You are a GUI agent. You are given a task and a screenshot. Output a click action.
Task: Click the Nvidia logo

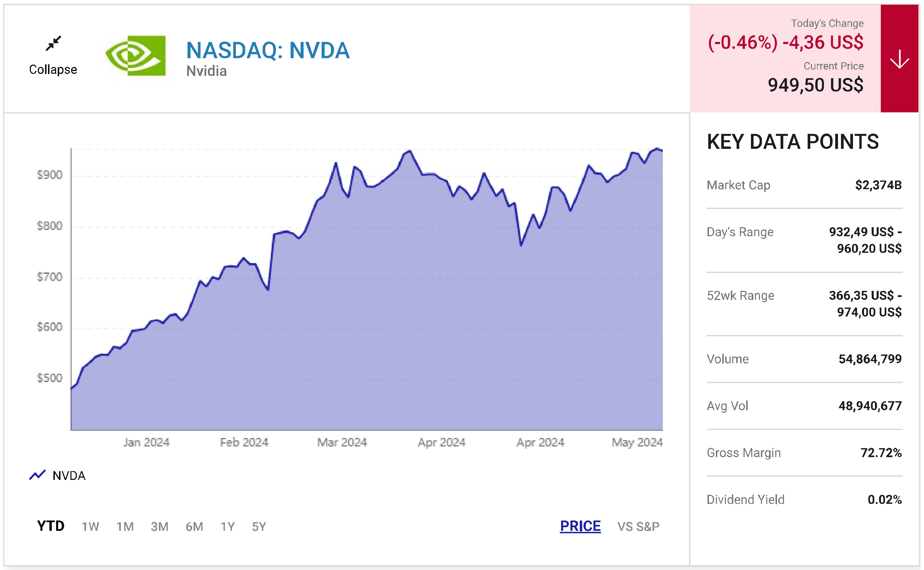(136, 56)
